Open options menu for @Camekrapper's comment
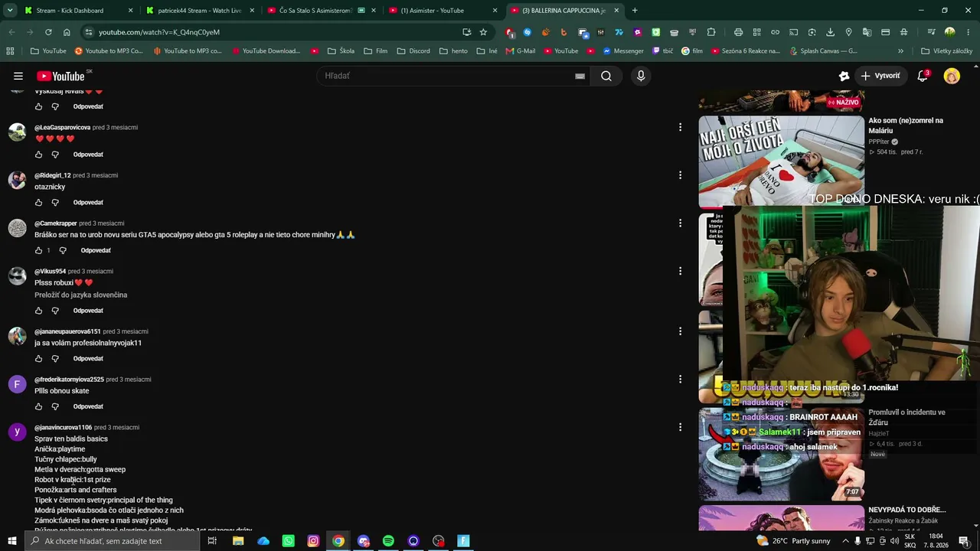The width and height of the screenshot is (980, 551). [x=680, y=223]
